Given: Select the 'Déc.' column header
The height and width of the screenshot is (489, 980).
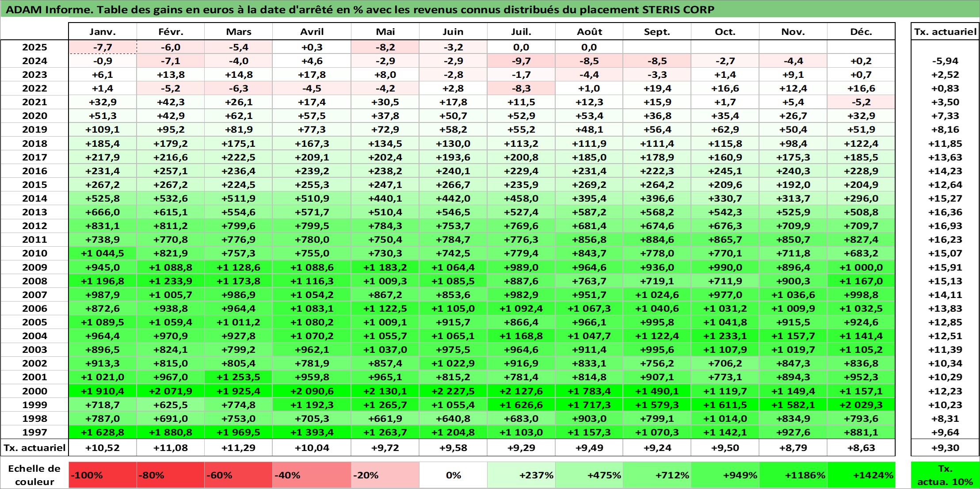Looking at the screenshot, I should 861,32.
